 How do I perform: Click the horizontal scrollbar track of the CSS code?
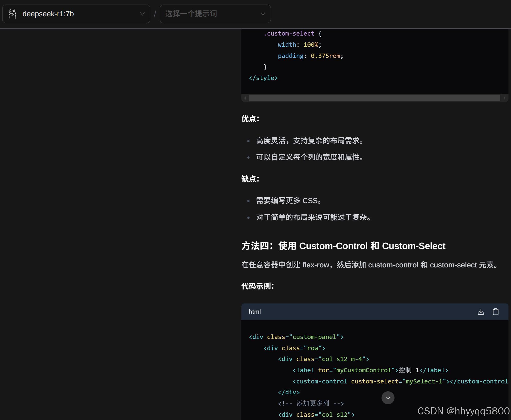(374, 98)
